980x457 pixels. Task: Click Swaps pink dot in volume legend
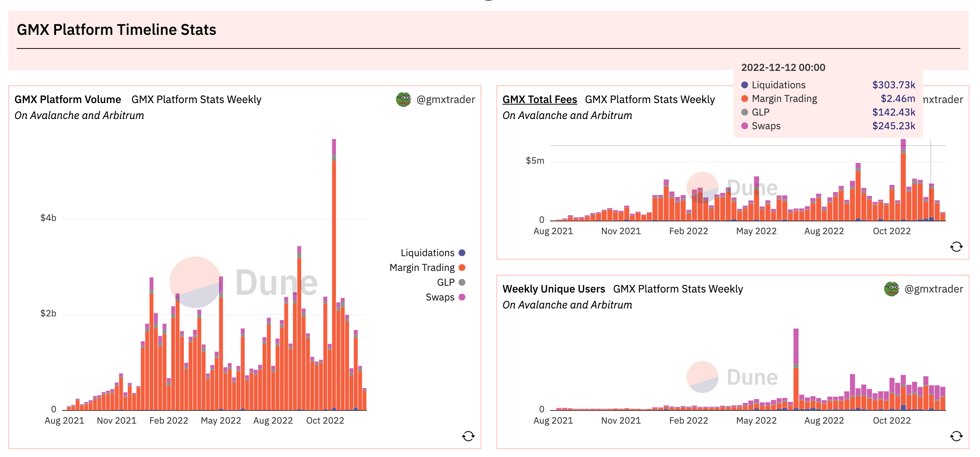(x=462, y=297)
